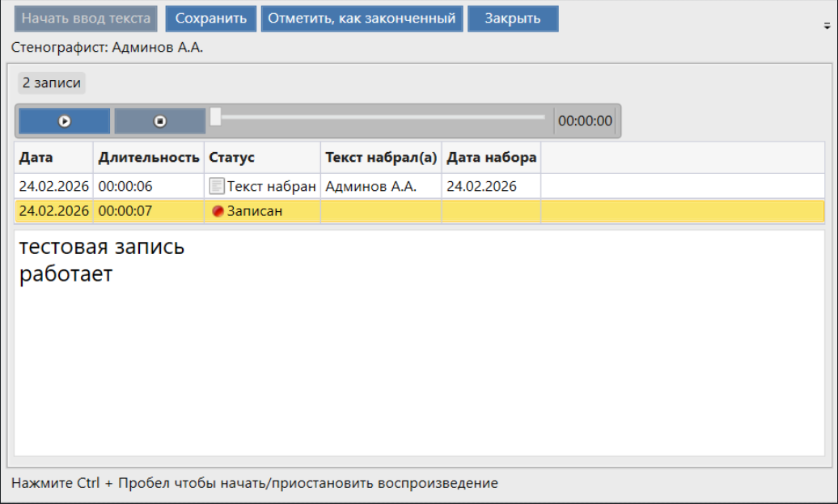This screenshot has height=504, width=838.
Task: Click the 'Сохранить' button
Action: pyautogui.click(x=210, y=19)
